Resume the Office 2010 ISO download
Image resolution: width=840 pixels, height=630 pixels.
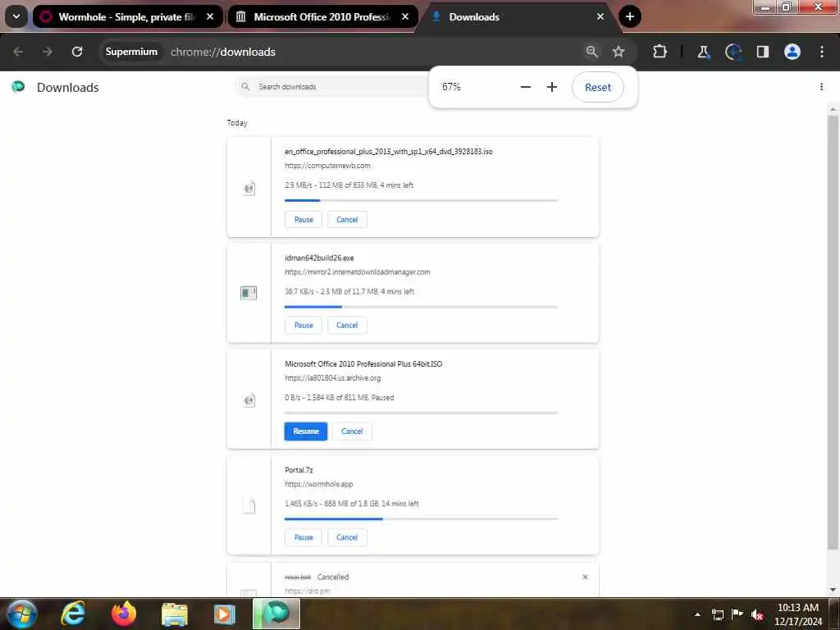(306, 431)
